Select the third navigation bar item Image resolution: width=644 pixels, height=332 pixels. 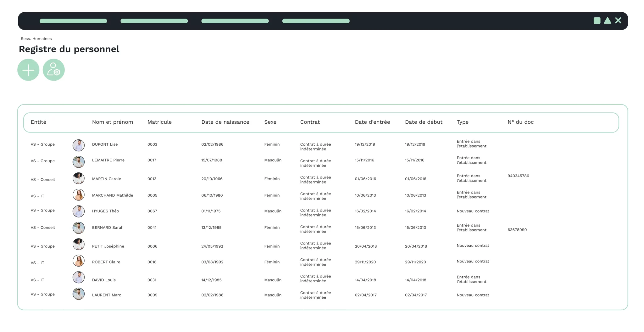coord(235,21)
